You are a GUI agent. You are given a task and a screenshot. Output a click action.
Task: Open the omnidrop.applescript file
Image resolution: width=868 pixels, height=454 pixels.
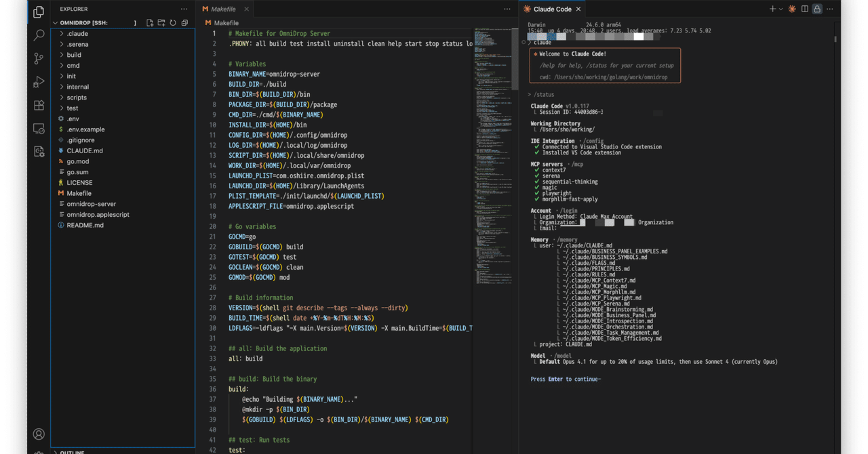tap(123, 214)
